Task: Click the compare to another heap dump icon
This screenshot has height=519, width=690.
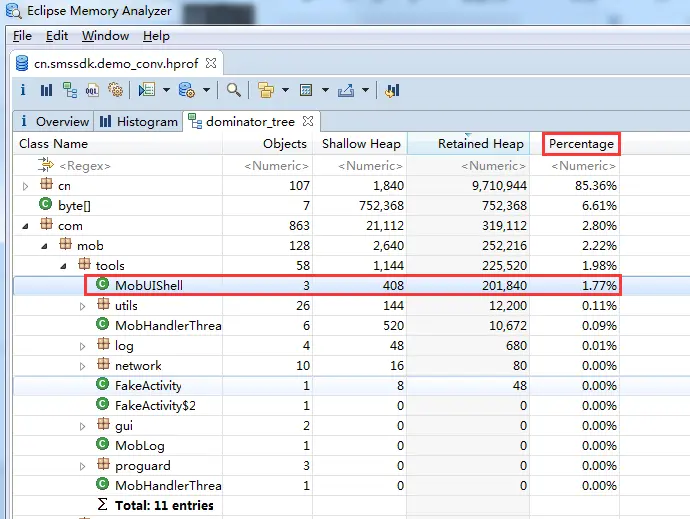Action: coord(392,90)
